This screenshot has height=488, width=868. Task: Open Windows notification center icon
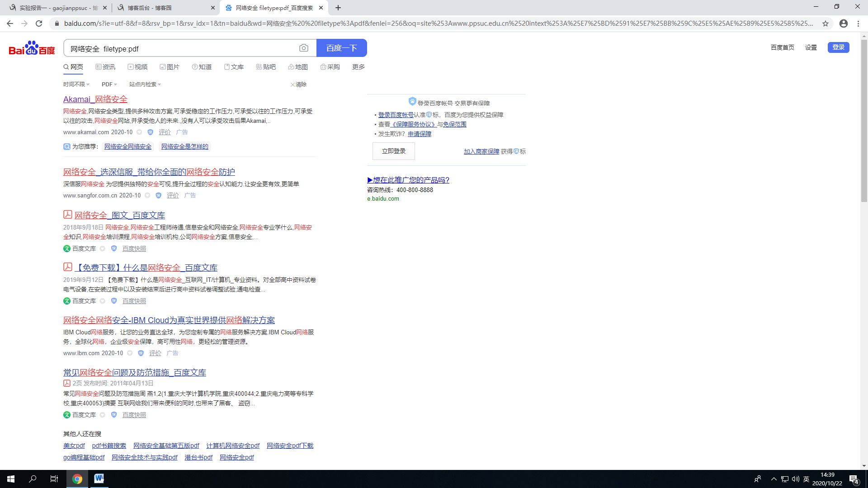(854, 479)
